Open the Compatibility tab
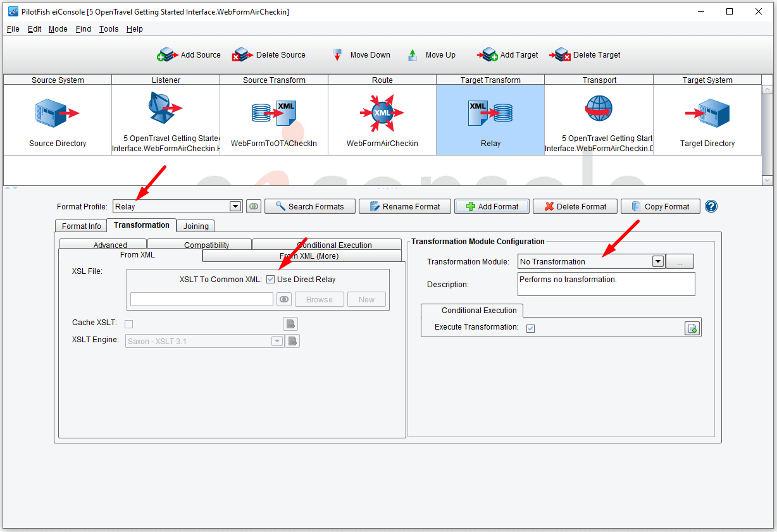The width and height of the screenshot is (777, 532). [200, 244]
